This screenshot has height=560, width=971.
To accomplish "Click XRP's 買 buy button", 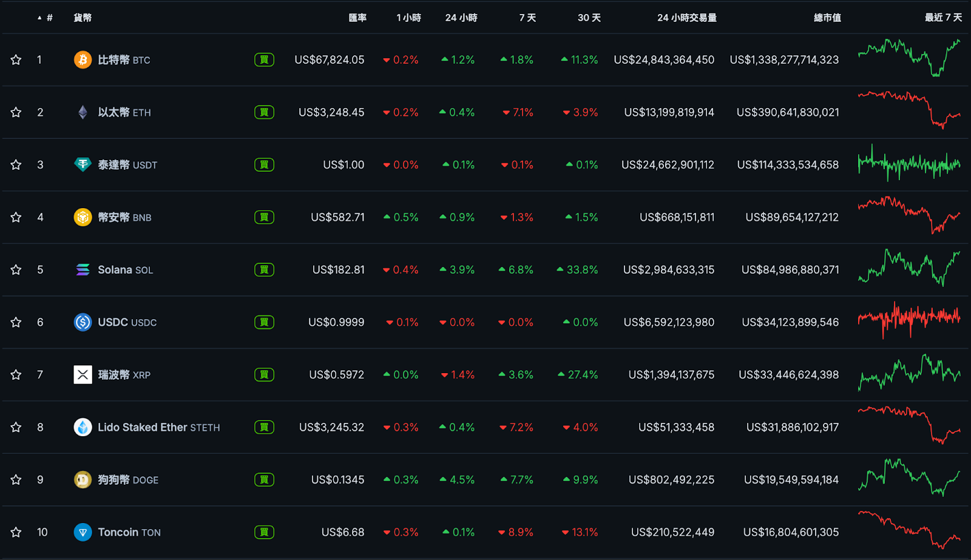I will click(264, 374).
